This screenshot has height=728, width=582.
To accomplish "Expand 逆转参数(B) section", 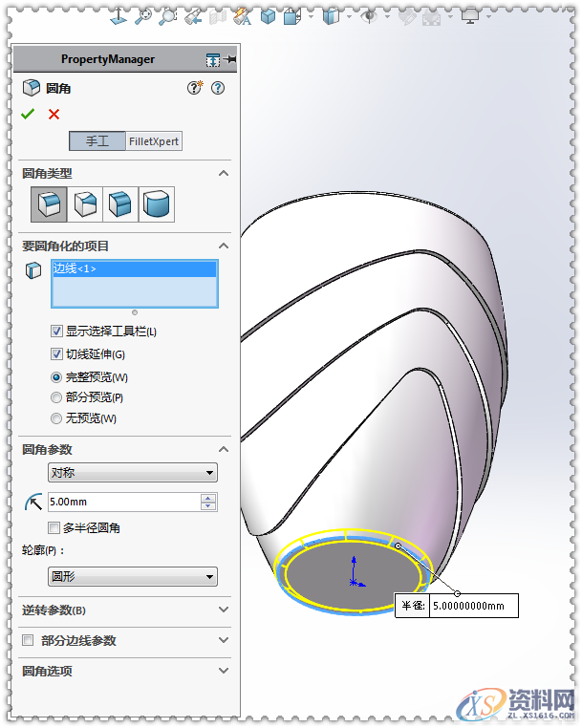I will click(224, 610).
